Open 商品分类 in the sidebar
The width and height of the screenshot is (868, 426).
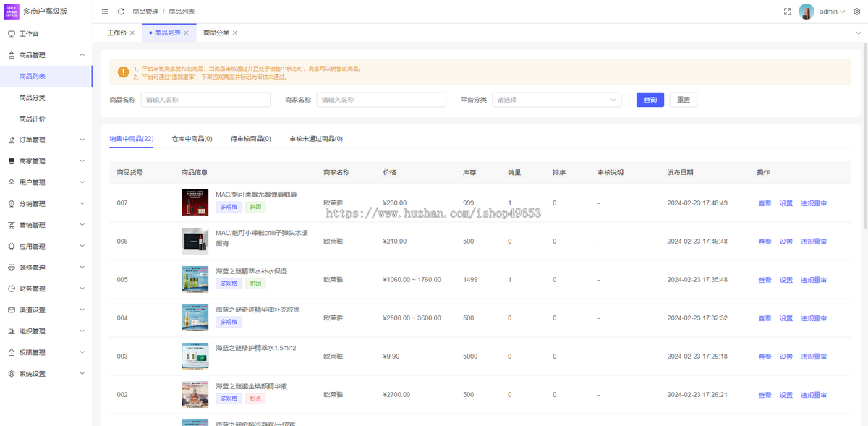point(33,98)
